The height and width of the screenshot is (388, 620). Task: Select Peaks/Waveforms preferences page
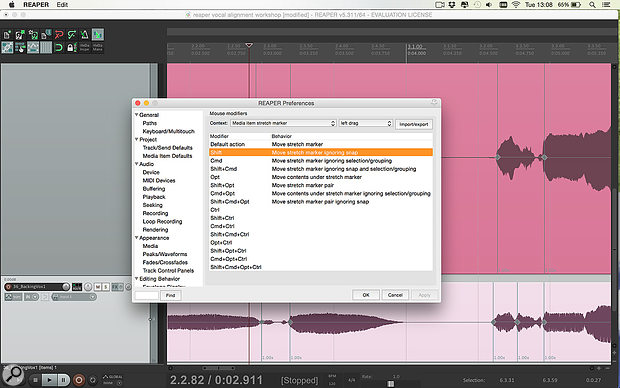(164, 254)
